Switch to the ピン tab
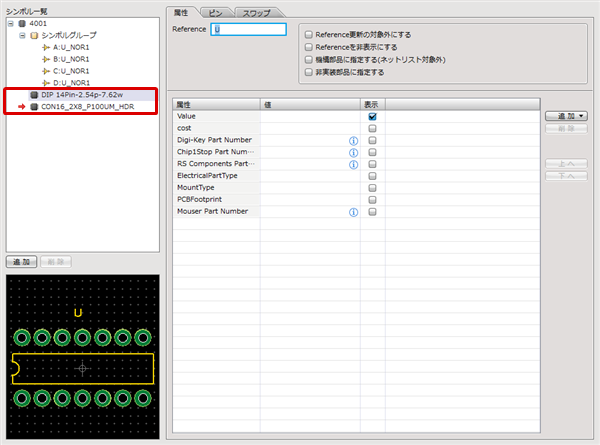 [215, 13]
